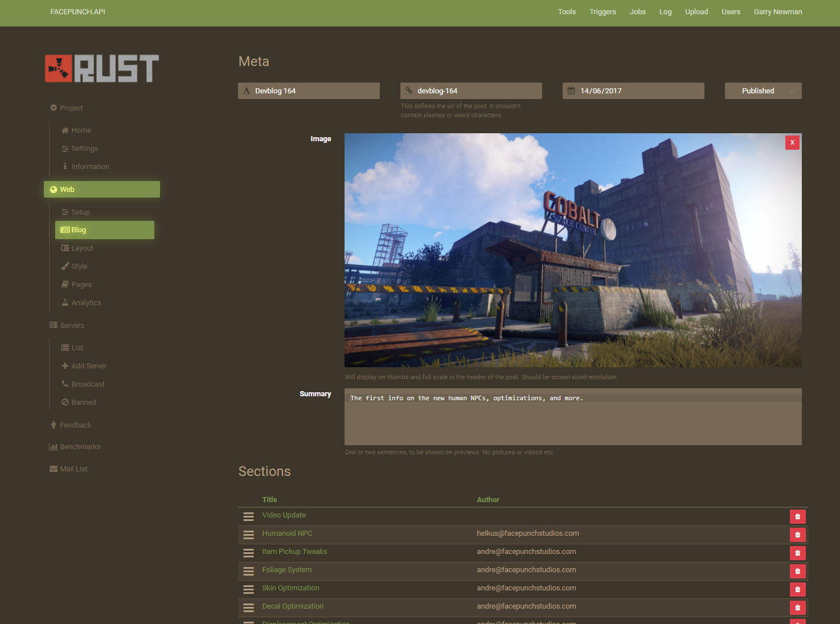The height and width of the screenshot is (624, 840).
Task: Open the Banned page
Action: (x=79, y=403)
